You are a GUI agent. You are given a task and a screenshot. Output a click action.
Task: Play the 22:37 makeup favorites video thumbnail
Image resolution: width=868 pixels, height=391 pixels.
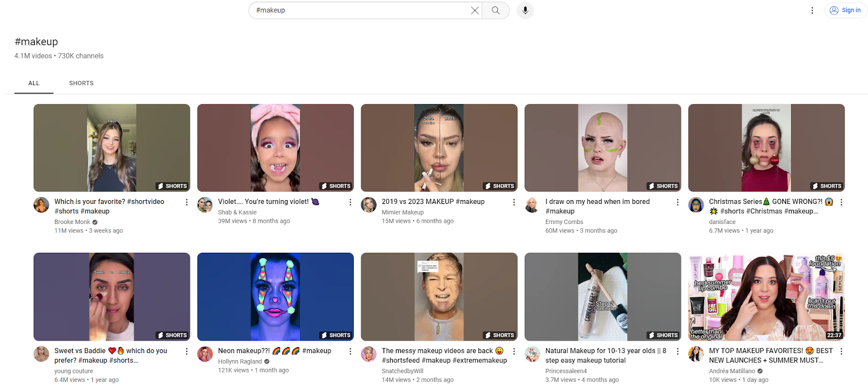pos(767,297)
